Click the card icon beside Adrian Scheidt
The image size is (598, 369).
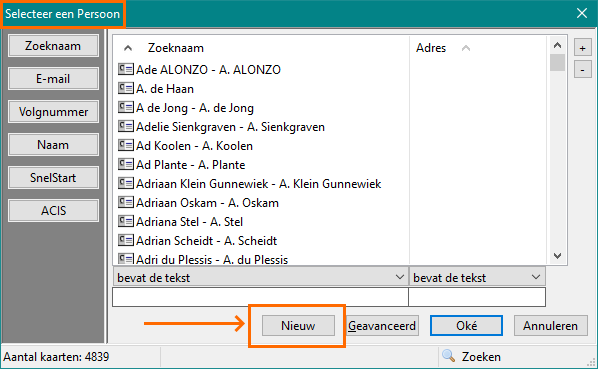(125, 240)
